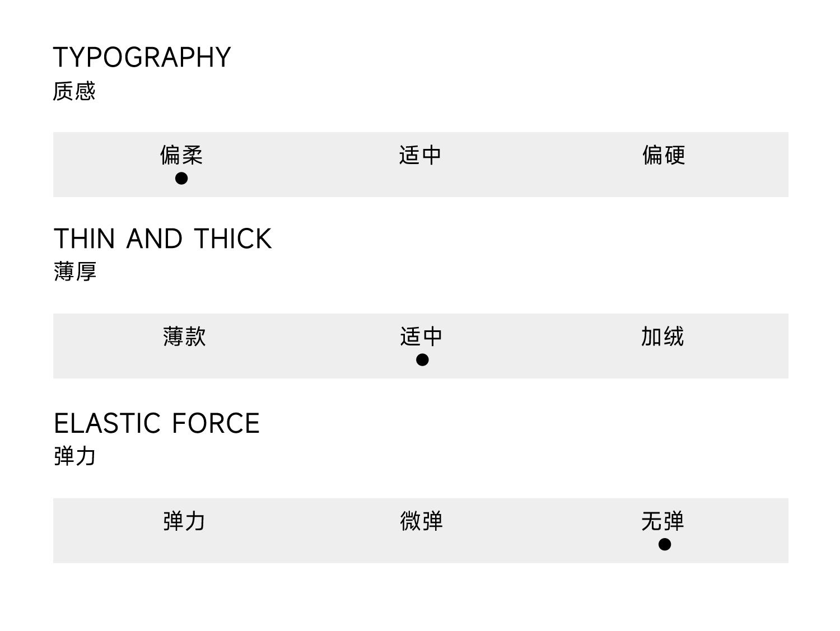Viewport: 840px width, 631px height.
Task: Click the letter T starting TYPOGRAPHY
Action: pyautogui.click(x=60, y=58)
